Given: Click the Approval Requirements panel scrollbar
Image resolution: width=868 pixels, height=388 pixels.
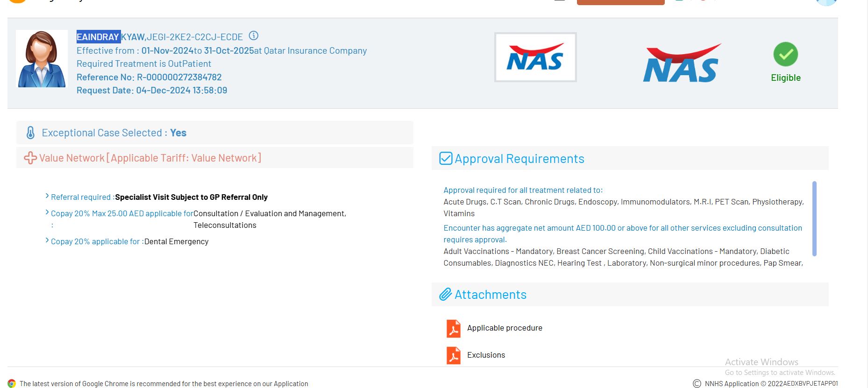Looking at the screenshot, I should coord(814,219).
